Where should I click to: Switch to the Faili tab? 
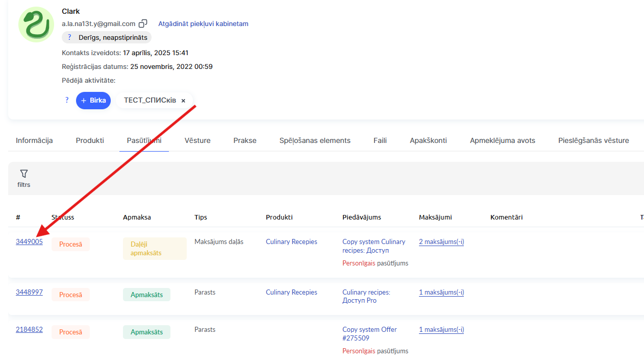point(380,140)
